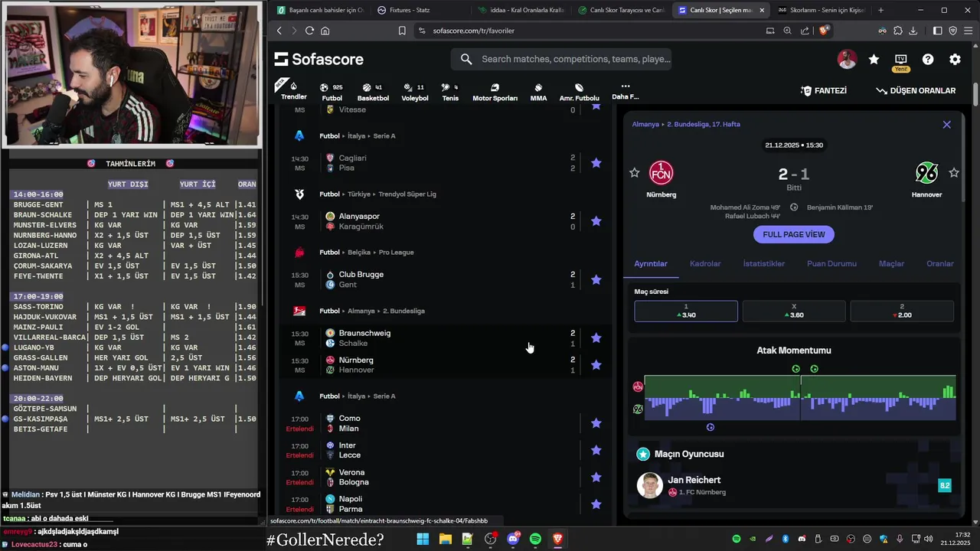Open Almanya 2. Bundesliga 17. Hafta link
980x551 pixels.
pyautogui.click(x=686, y=124)
